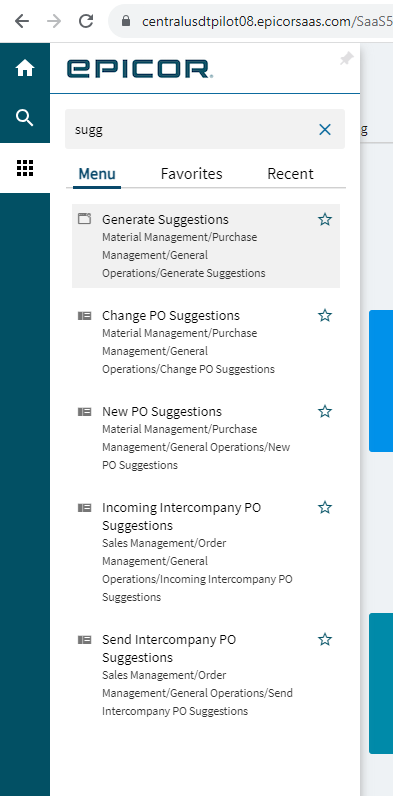
Task: Star Incoming Intercompany PO Suggestions
Action: coord(325,507)
